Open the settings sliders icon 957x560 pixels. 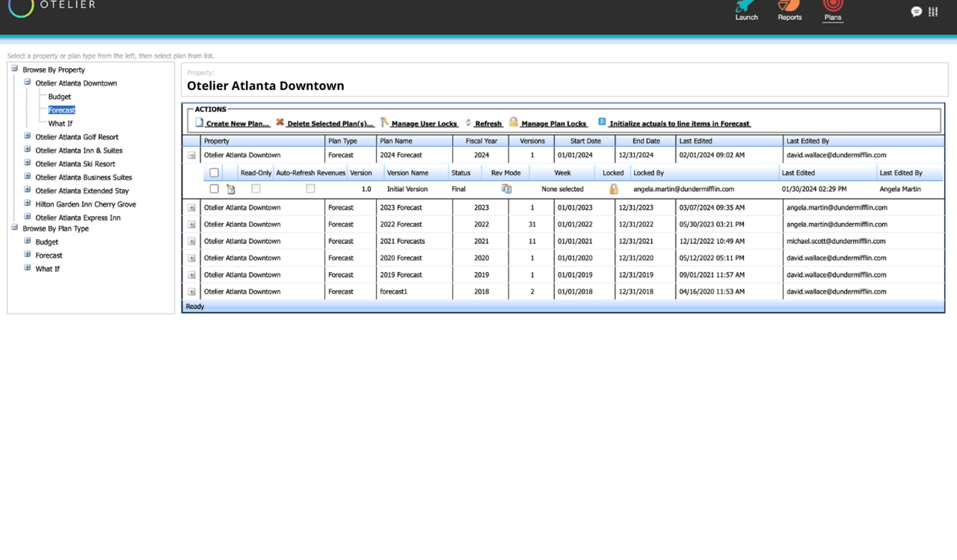click(933, 11)
